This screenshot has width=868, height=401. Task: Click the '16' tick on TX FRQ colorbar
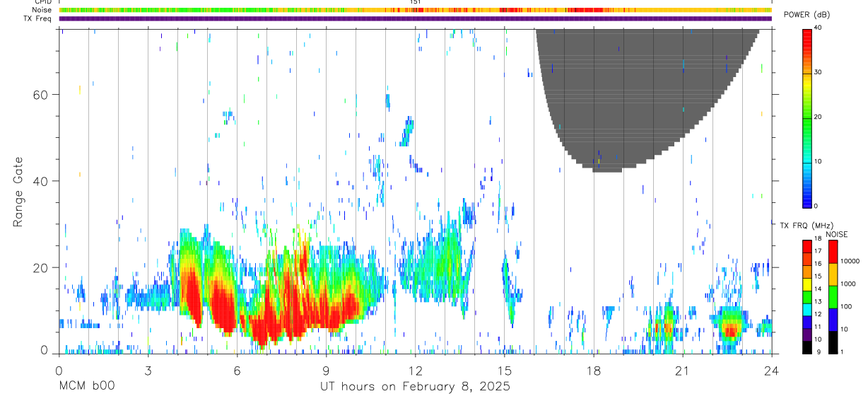[819, 263]
